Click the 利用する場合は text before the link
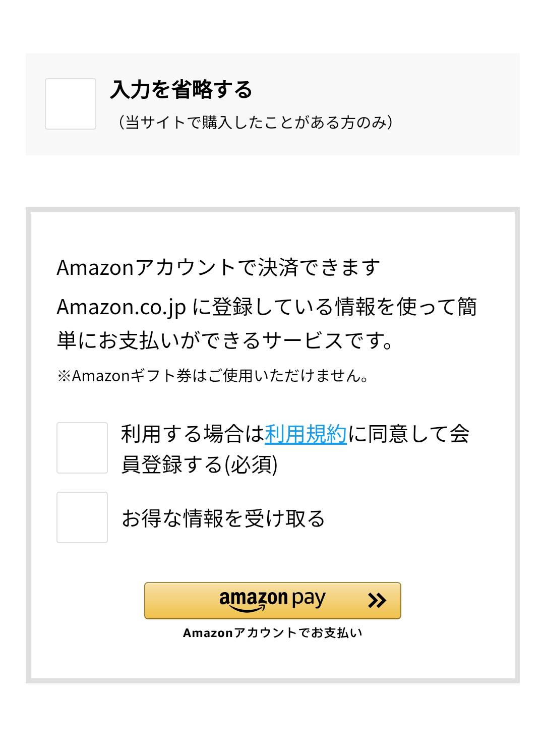Image resolution: width=544 pixels, height=756 pixels. point(193,434)
